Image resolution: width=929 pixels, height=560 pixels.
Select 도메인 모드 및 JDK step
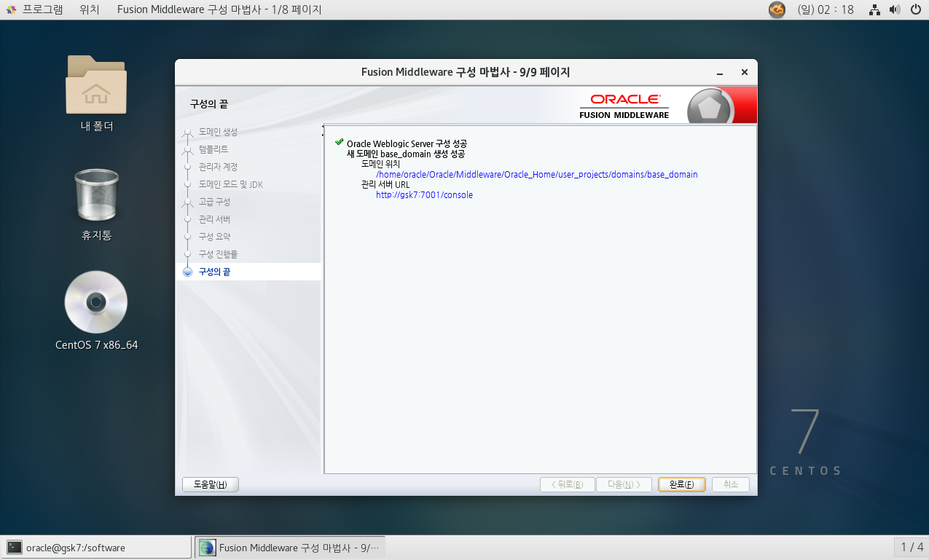point(231,184)
